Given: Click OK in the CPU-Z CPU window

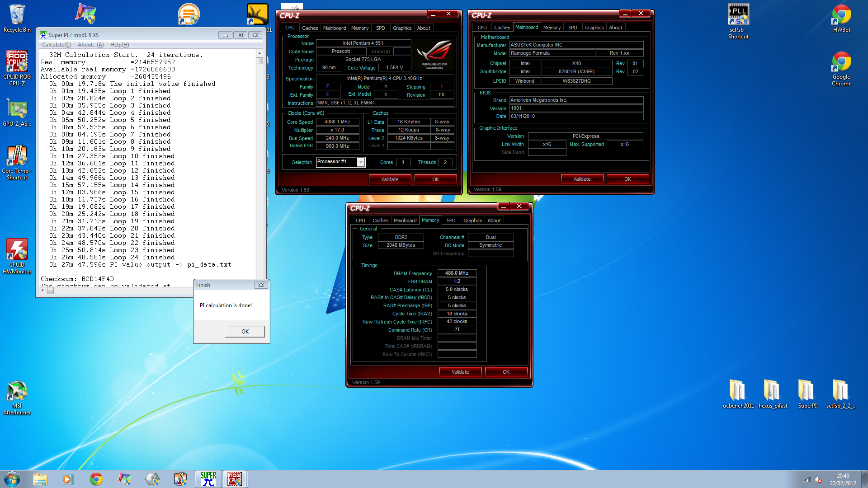Looking at the screenshot, I should pos(435,179).
